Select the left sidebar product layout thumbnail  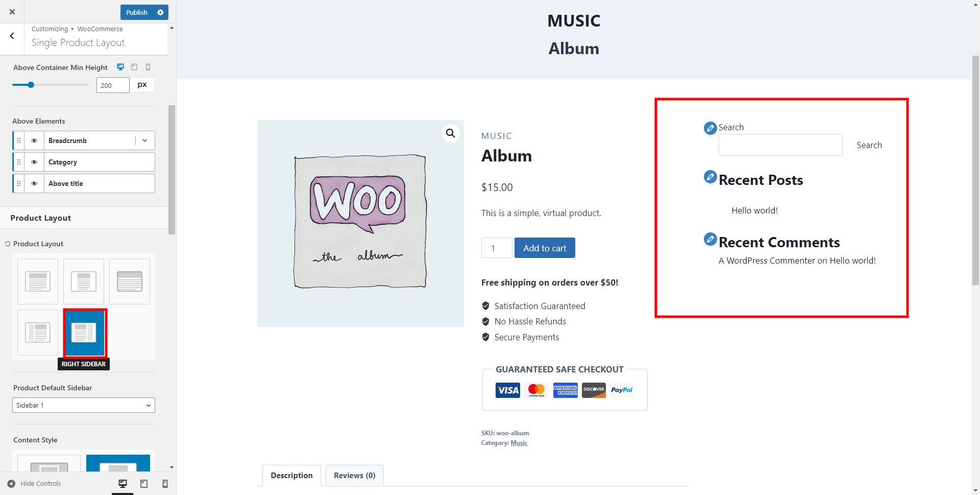[x=38, y=333]
